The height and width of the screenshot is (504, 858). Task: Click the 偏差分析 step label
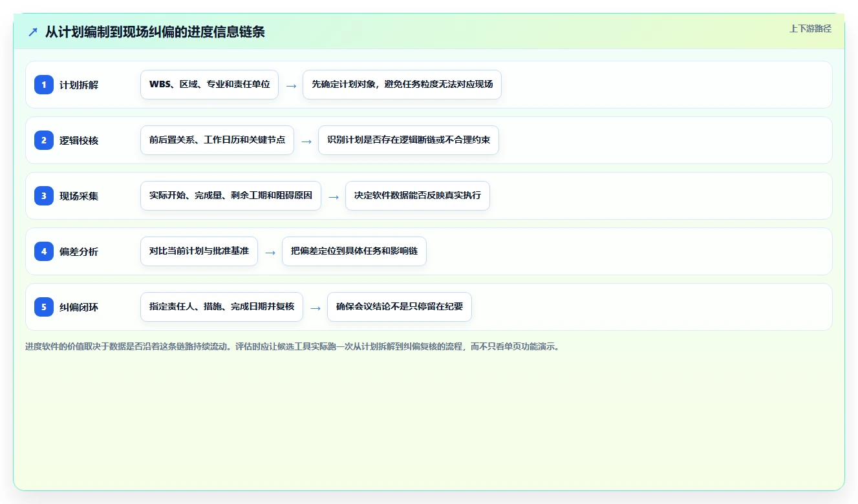click(x=79, y=251)
